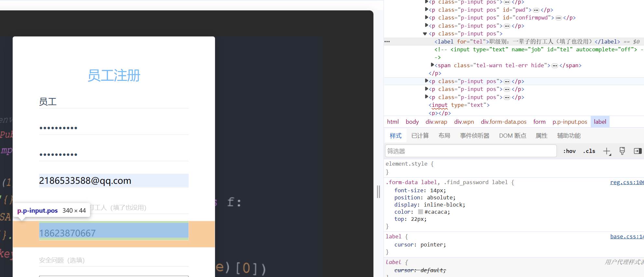
Task: Expand the span tel-warn tel-err node
Action: pos(432,65)
